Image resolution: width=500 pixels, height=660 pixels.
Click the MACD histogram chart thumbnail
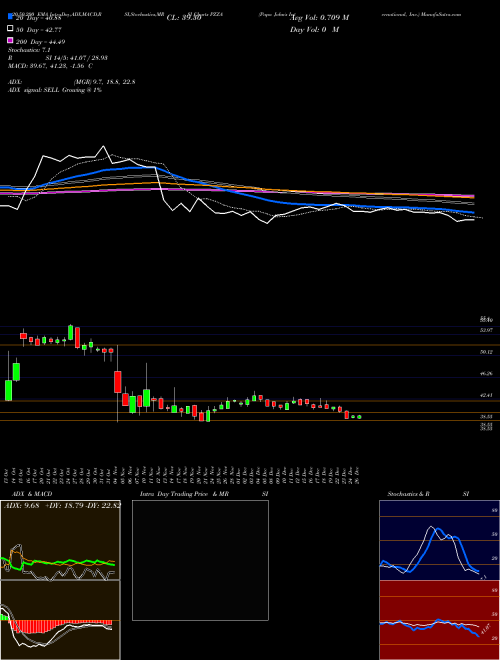[60, 620]
